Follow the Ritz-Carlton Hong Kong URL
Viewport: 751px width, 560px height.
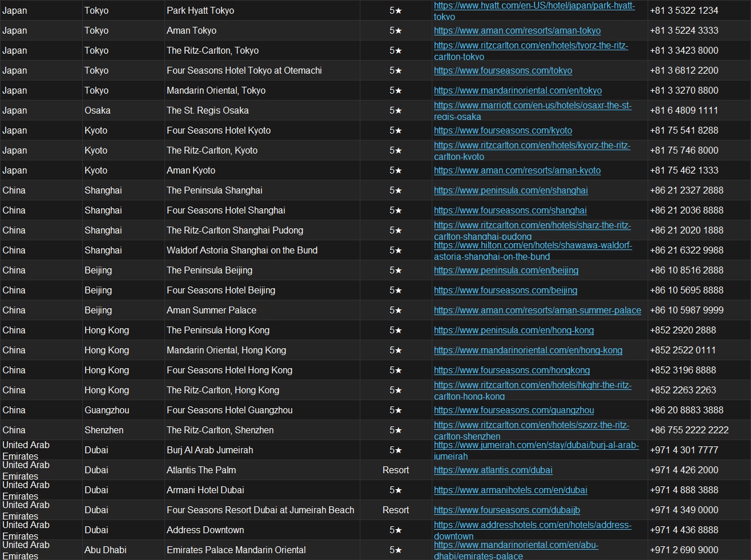pos(532,390)
